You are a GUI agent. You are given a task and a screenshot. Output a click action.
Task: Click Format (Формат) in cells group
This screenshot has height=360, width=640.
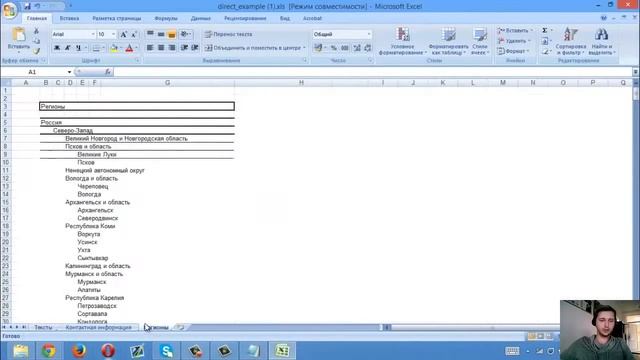pos(513,51)
